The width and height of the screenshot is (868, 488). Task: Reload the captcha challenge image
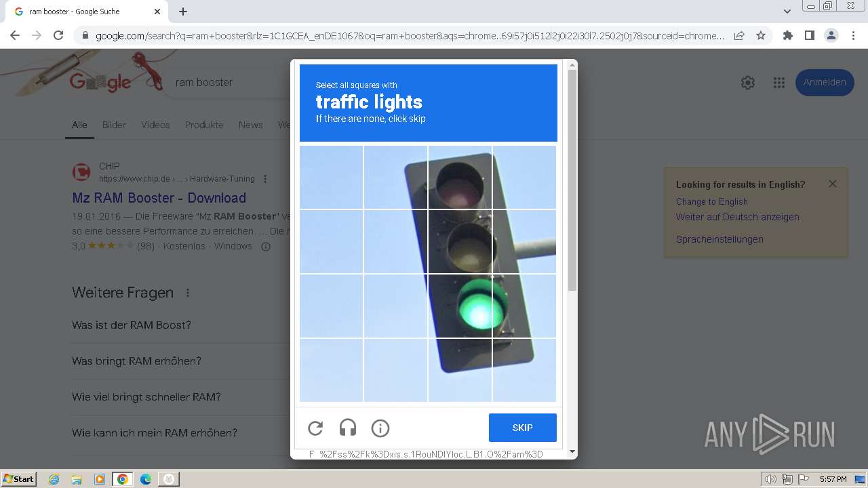coord(315,428)
